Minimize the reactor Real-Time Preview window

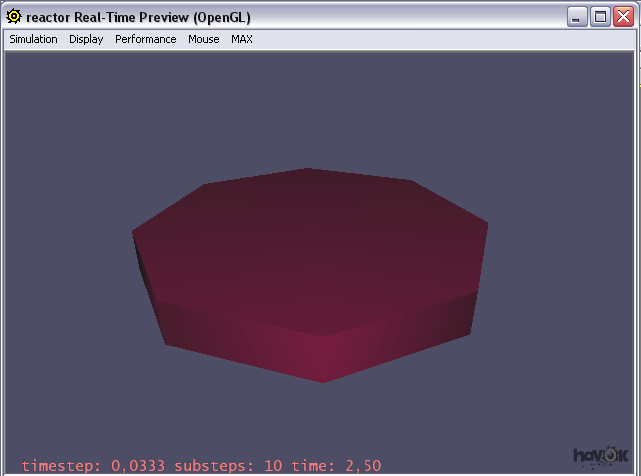[x=578, y=16]
